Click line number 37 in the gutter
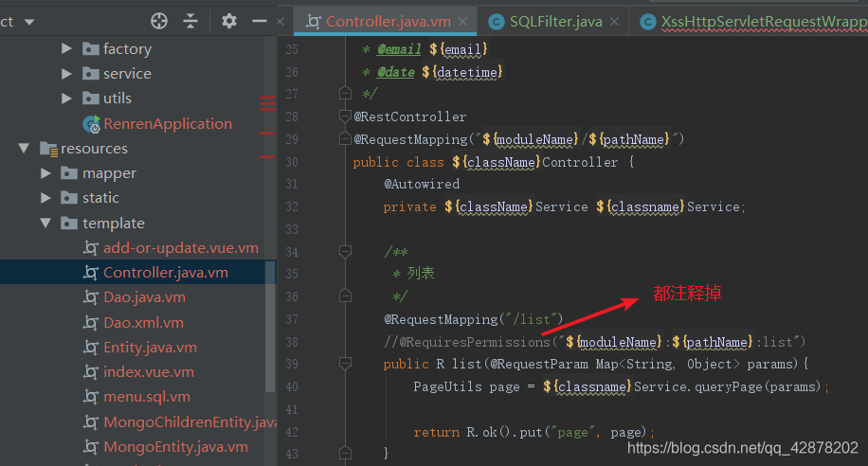Image resolution: width=868 pixels, height=466 pixels. coord(292,319)
